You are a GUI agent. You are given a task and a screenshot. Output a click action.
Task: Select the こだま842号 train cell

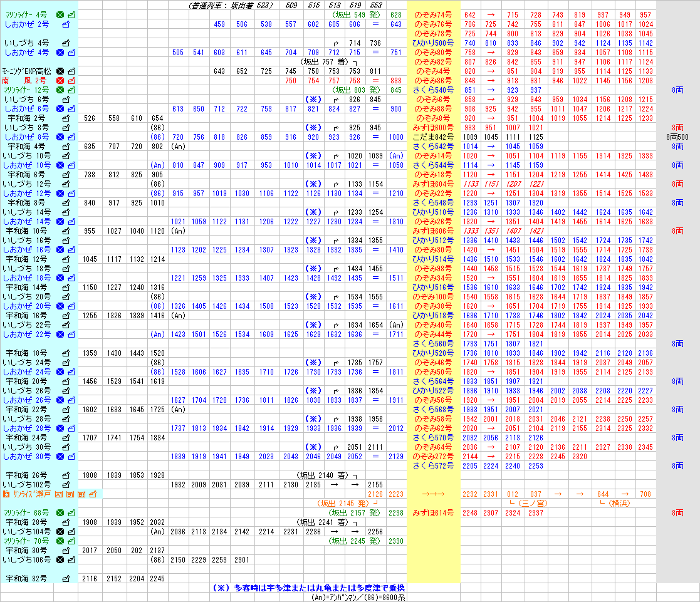click(433, 137)
